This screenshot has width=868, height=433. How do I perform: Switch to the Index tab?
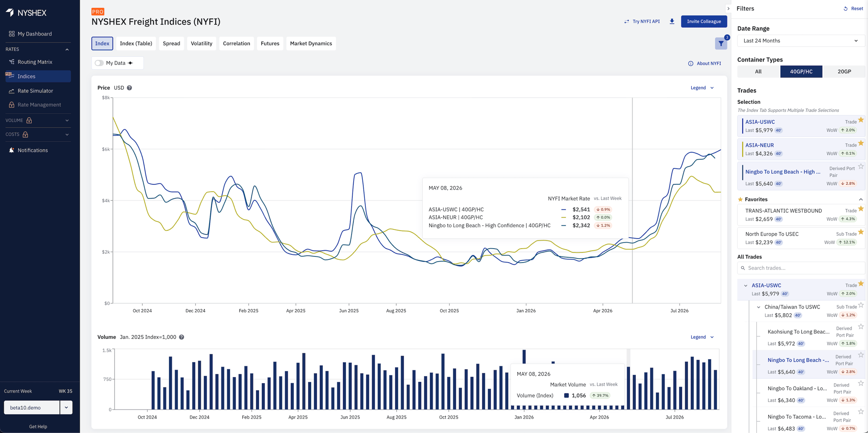pos(102,43)
